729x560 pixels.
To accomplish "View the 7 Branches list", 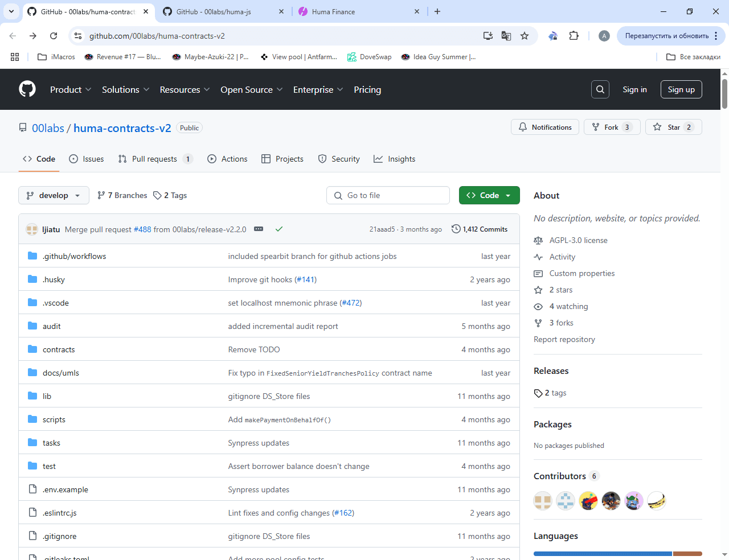I will click(122, 195).
